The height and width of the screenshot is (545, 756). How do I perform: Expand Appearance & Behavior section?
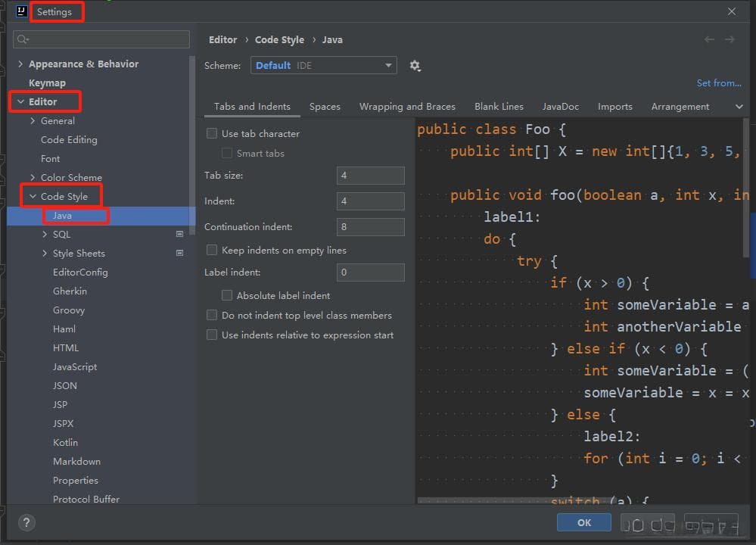(x=20, y=64)
